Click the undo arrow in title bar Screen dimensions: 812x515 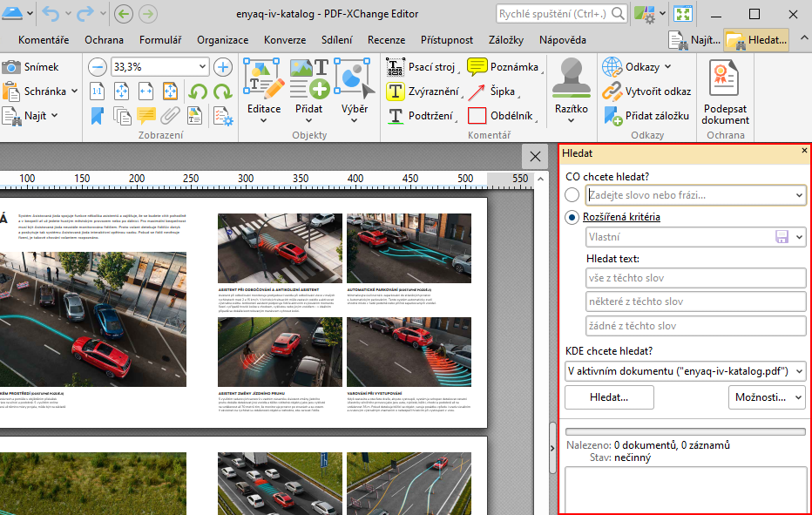pos(51,13)
